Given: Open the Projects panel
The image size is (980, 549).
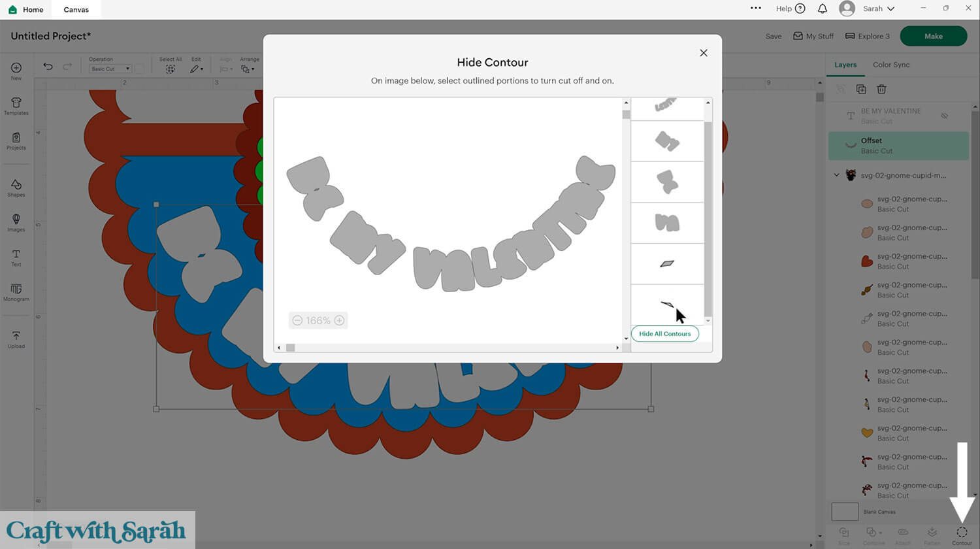Looking at the screenshot, I should click(x=16, y=141).
